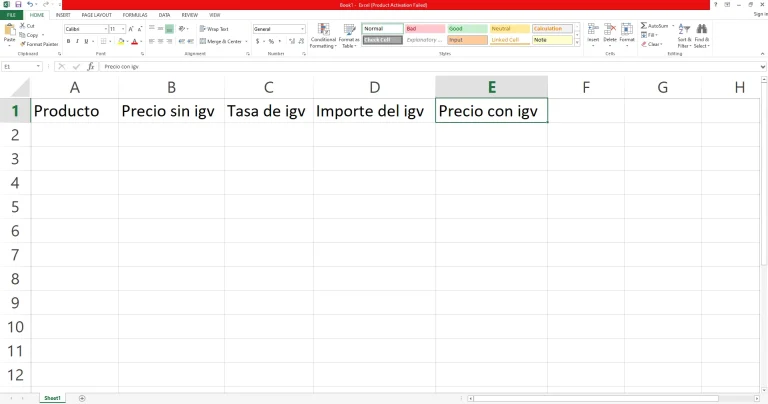
Task: Click the Paste clipboard icon
Action: pos(9,30)
